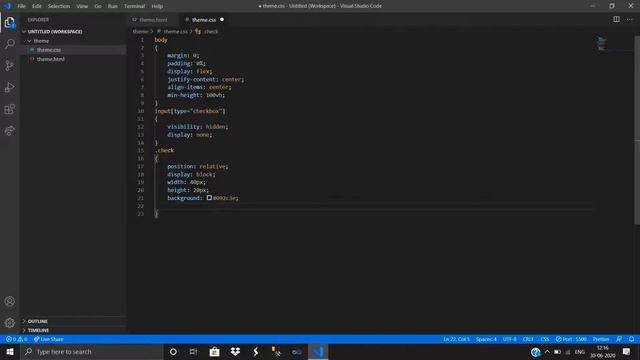Switch to the theme.html editor tab
This screenshot has height=360, width=640.
[153, 20]
